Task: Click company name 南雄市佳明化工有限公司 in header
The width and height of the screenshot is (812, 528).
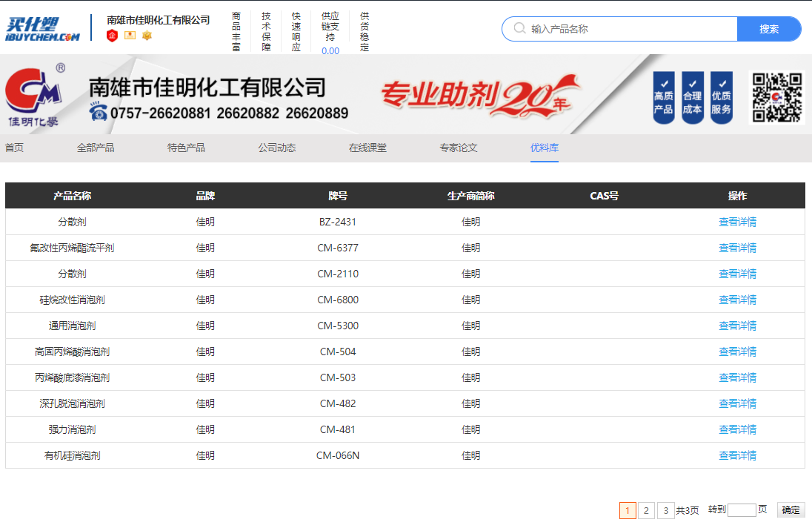Action: [x=159, y=20]
